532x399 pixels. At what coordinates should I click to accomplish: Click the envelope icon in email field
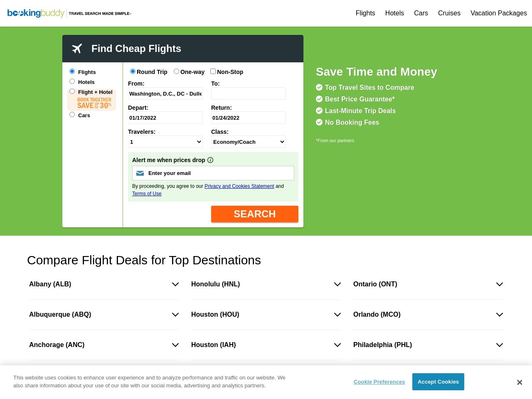tap(140, 173)
